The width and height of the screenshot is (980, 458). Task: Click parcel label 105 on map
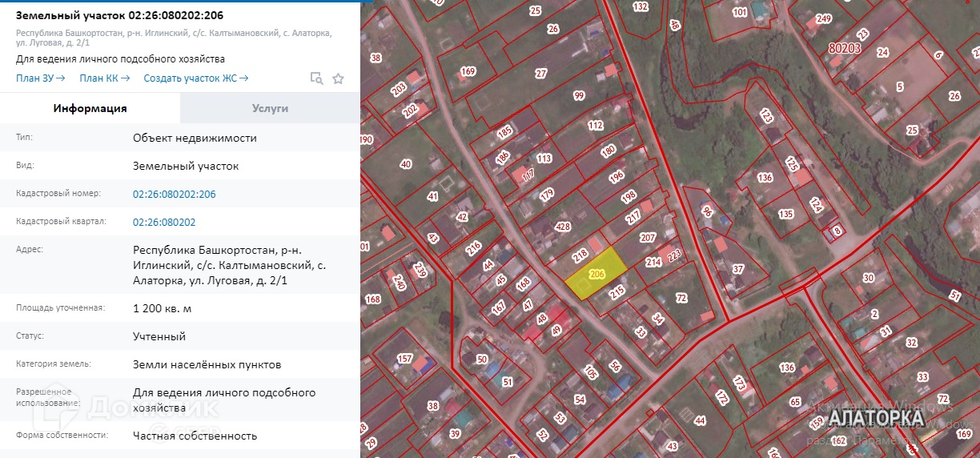pos(591,372)
